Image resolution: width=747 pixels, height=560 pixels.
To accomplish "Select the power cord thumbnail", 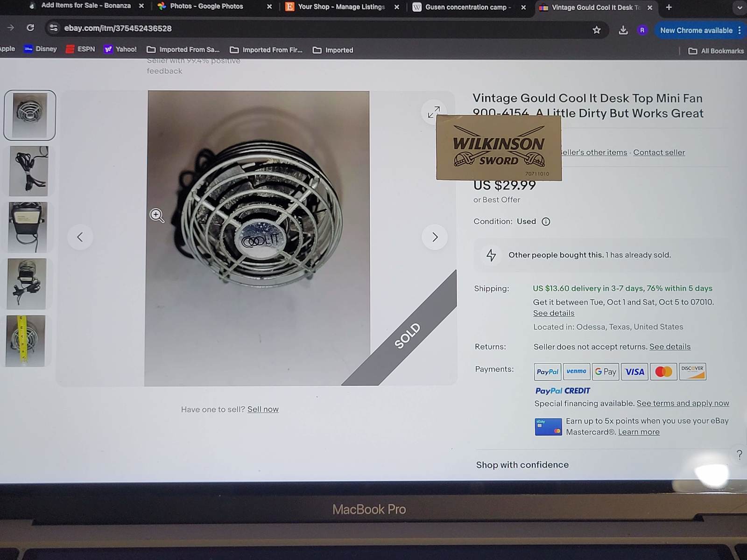I will click(28, 171).
